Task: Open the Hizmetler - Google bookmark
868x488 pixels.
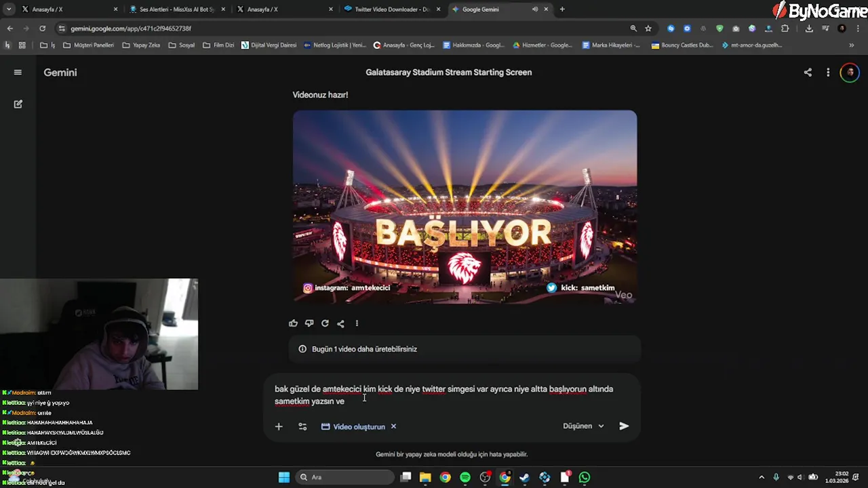Action: pyautogui.click(x=542, y=45)
